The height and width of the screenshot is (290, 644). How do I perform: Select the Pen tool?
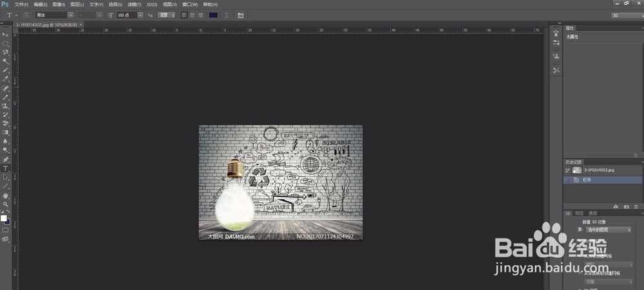6,159
